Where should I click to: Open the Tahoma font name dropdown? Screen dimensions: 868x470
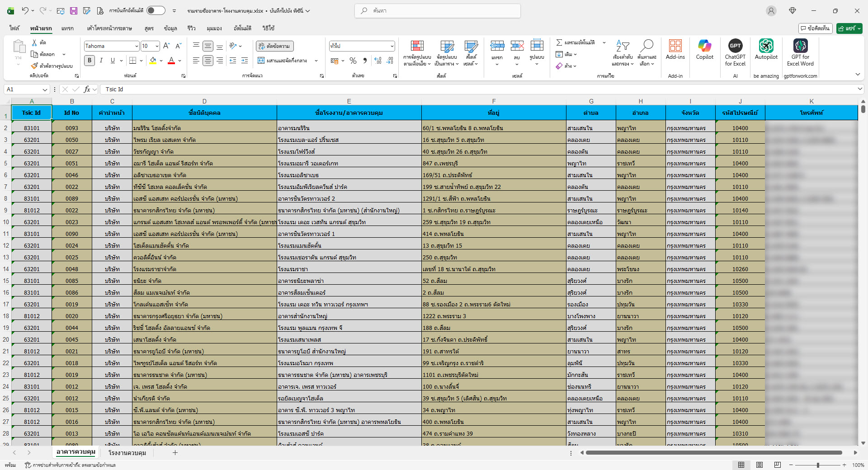point(136,46)
